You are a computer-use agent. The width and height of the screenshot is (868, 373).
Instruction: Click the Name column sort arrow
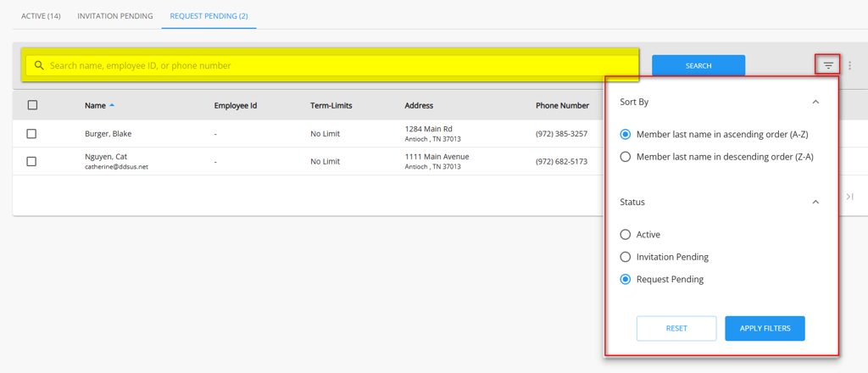point(112,105)
